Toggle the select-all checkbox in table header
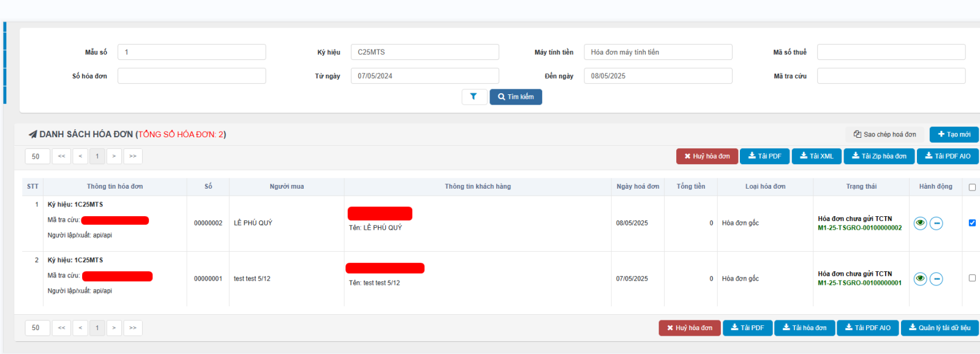 [972, 187]
